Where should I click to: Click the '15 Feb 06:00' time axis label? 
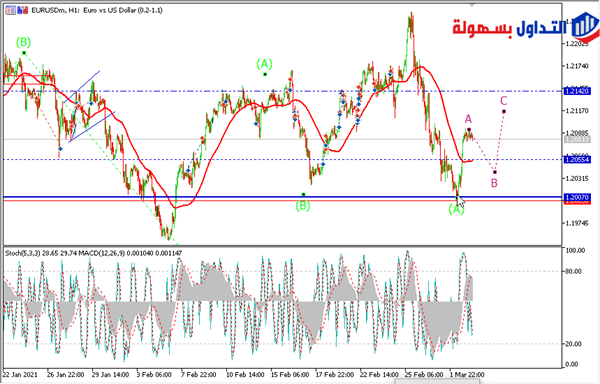click(x=290, y=374)
